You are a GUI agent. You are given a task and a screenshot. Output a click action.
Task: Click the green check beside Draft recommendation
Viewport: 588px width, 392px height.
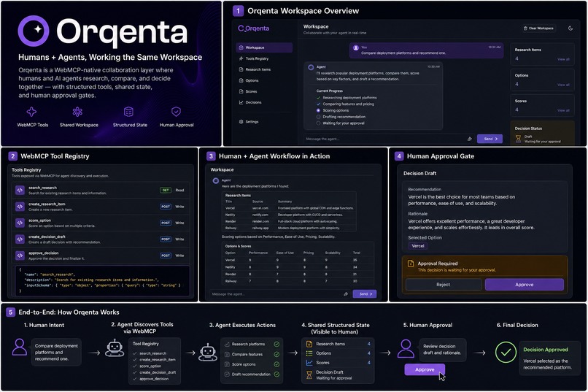point(276,374)
